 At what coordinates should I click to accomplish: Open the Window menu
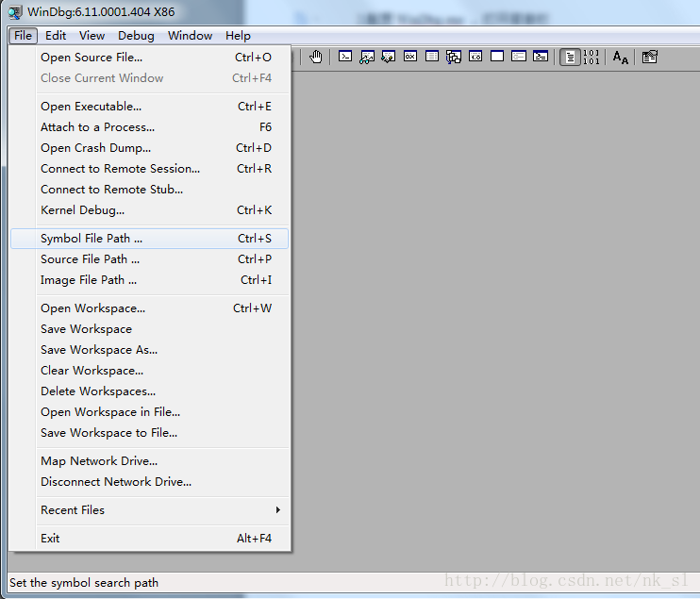tap(190, 35)
